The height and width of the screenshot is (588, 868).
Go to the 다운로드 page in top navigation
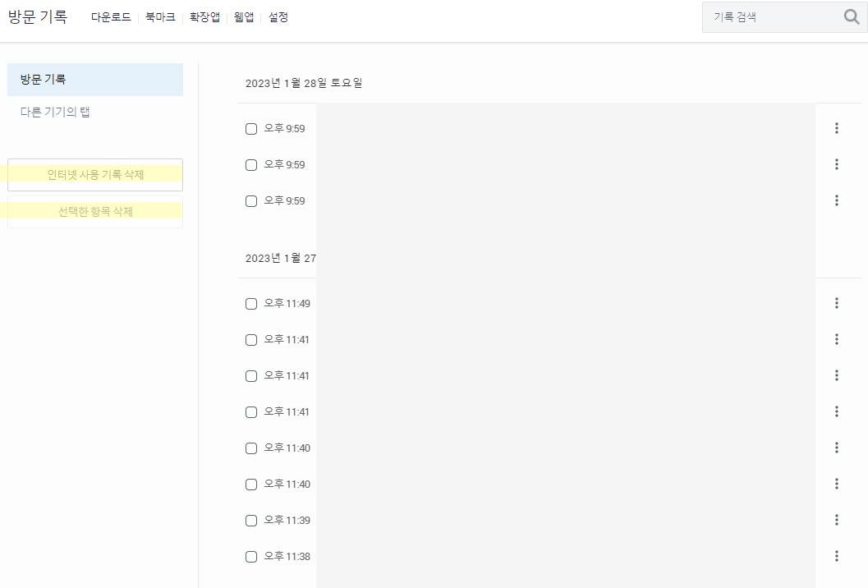(111, 17)
